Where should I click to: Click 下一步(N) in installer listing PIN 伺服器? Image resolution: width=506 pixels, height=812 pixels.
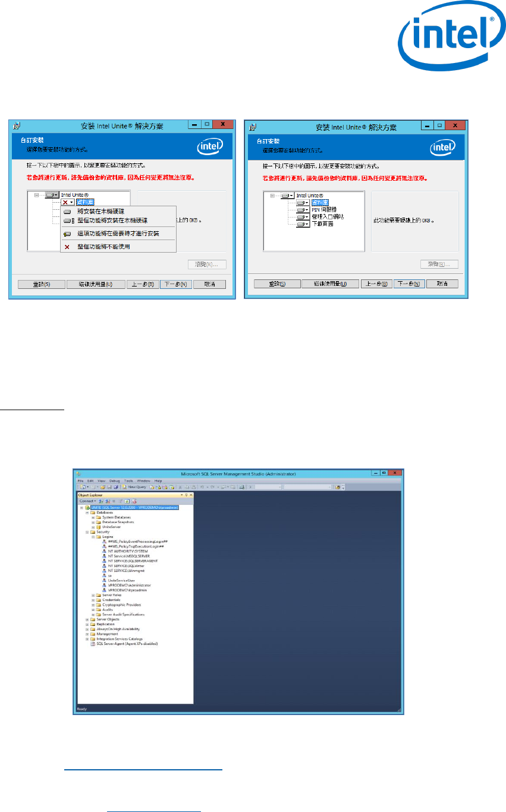(409, 284)
